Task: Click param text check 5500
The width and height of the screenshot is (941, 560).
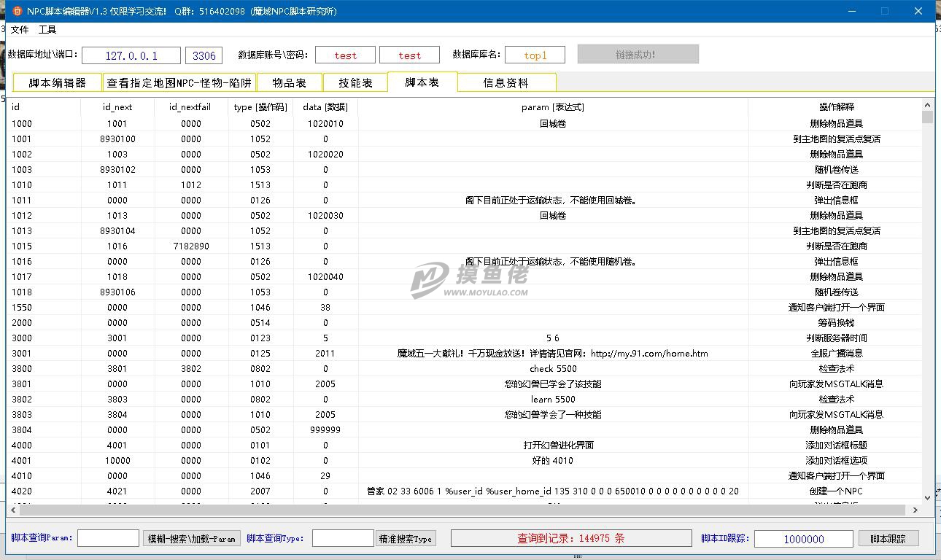Action: click(x=553, y=369)
